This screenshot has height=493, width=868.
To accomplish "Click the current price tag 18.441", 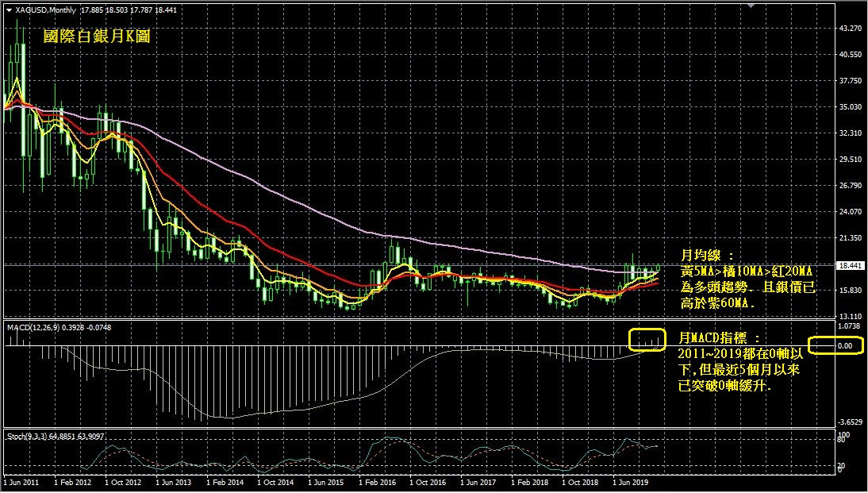I will pyautogui.click(x=851, y=265).
